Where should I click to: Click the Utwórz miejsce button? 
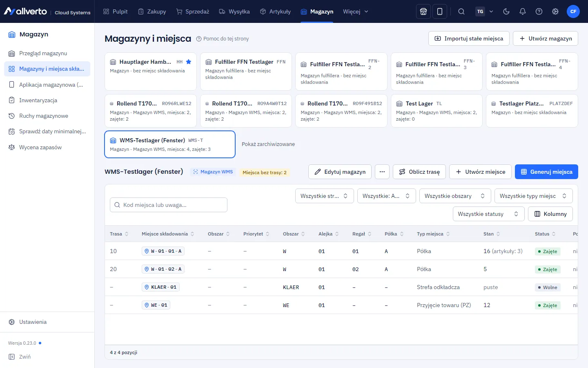[480, 172]
